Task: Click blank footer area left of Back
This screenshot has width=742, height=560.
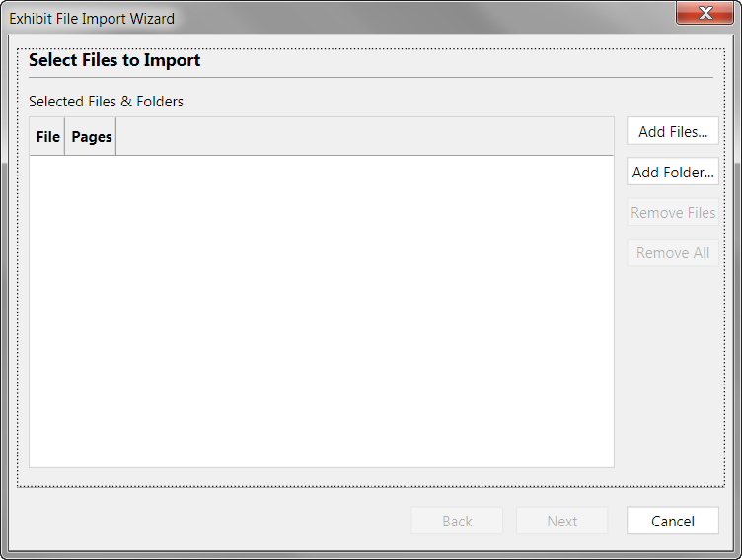Action: pos(213,521)
